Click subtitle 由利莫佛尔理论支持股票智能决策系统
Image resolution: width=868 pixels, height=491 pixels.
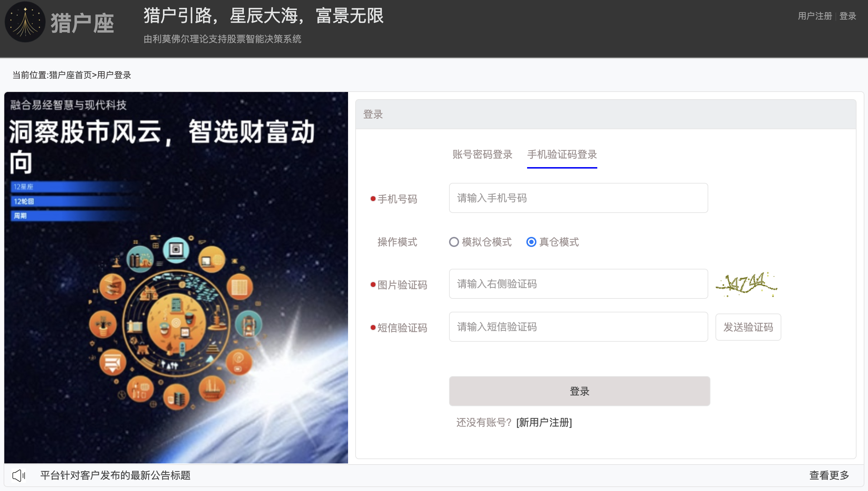pyautogui.click(x=222, y=39)
